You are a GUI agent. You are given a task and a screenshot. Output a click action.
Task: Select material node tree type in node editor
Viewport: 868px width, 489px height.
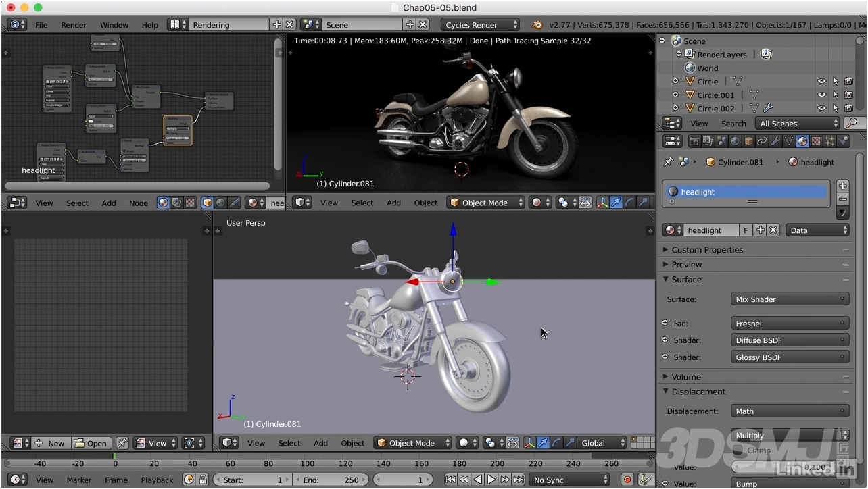164,203
